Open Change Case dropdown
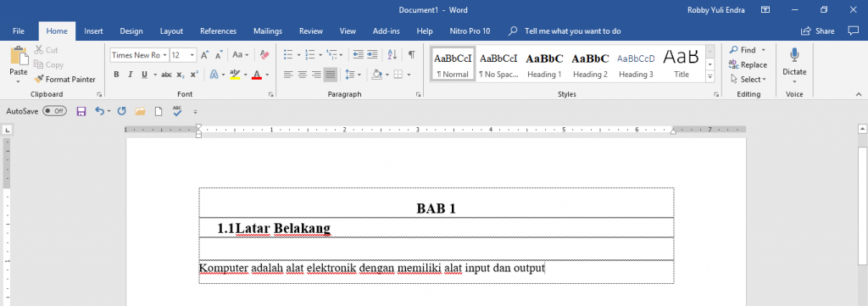868x306 pixels. (x=241, y=55)
